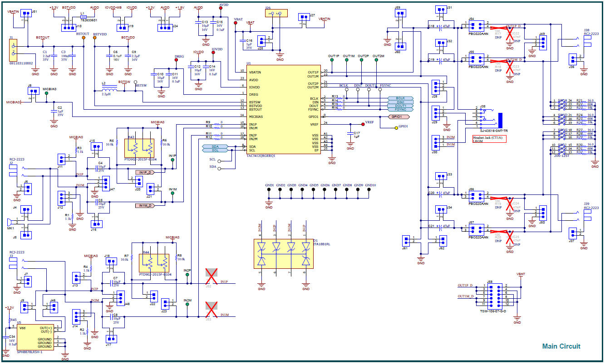Image resolution: width=605 pixels, height=364 pixels.
Task: Click the C2 1µF MICBIAS capacitor
Action: click(54, 110)
